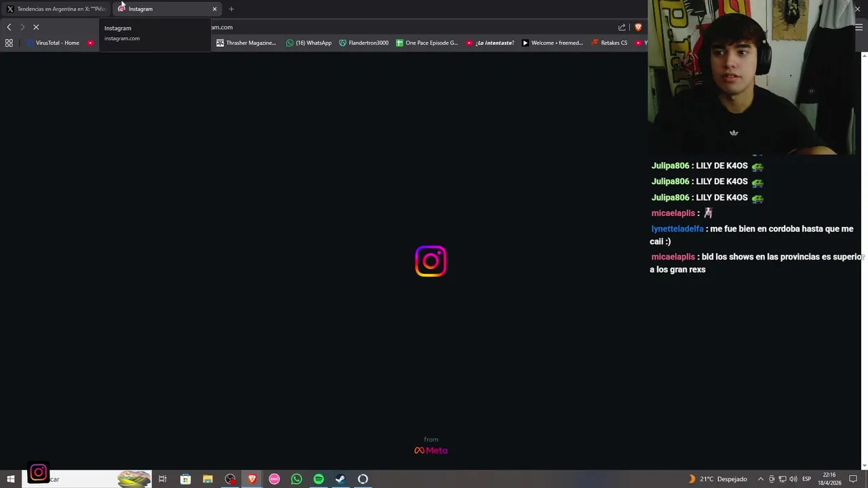Share this page from the address bar

click(622, 27)
